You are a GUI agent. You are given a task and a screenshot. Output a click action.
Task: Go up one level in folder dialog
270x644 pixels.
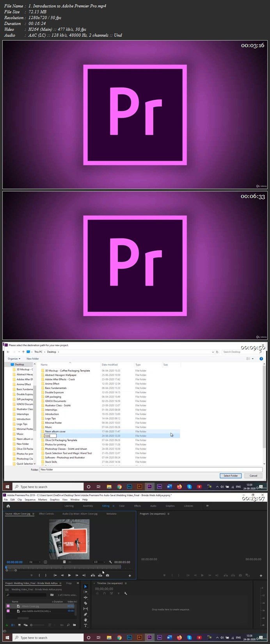coord(23,352)
